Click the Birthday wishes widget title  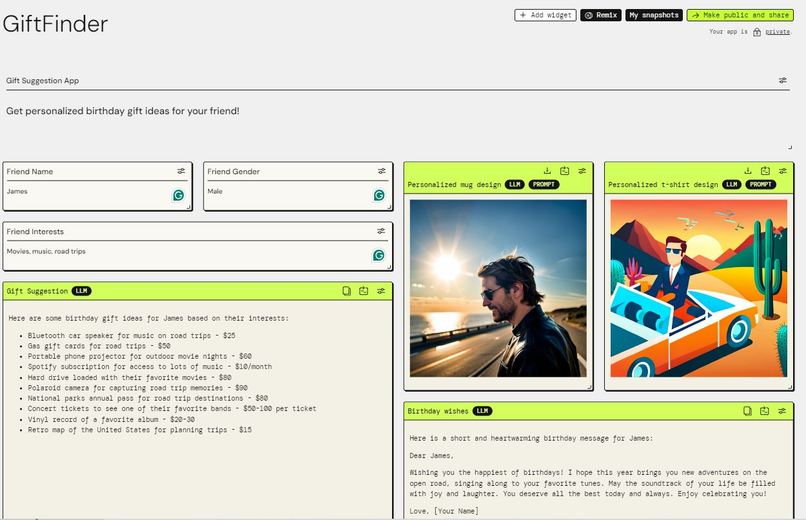click(437, 411)
